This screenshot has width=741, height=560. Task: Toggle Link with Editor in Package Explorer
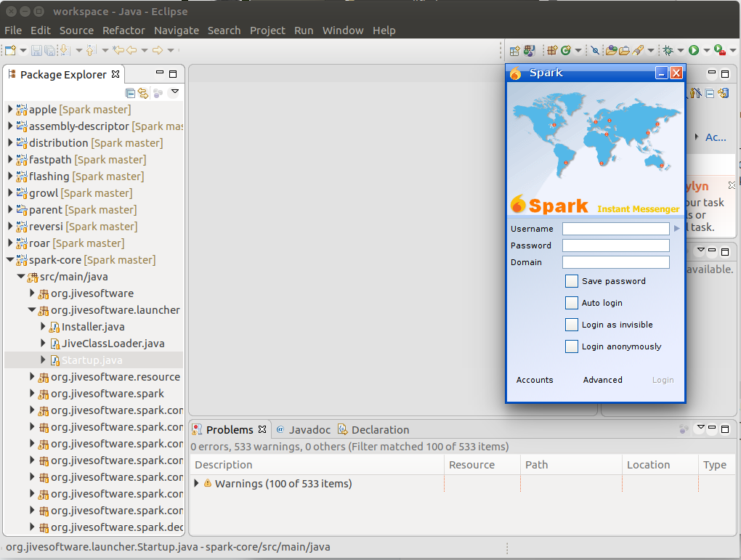[x=143, y=93]
